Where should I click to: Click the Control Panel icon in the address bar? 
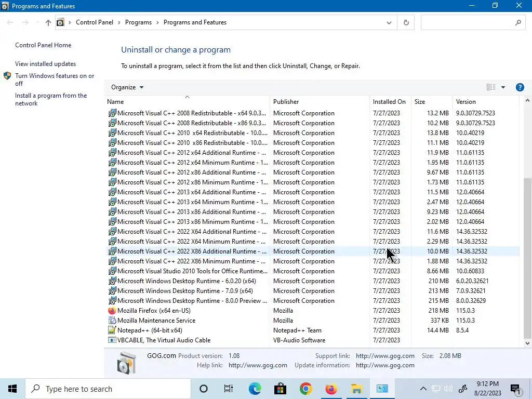tap(60, 22)
